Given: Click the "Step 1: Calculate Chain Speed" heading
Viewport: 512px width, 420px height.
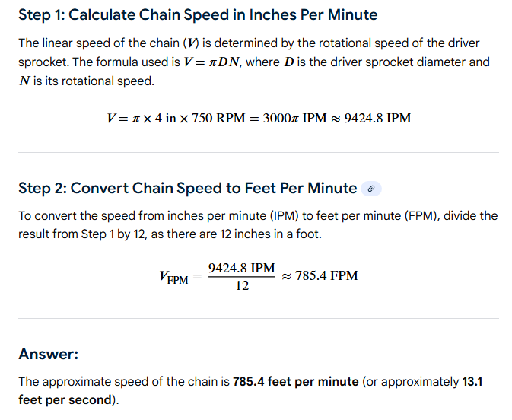Looking at the screenshot, I should coord(198,15).
